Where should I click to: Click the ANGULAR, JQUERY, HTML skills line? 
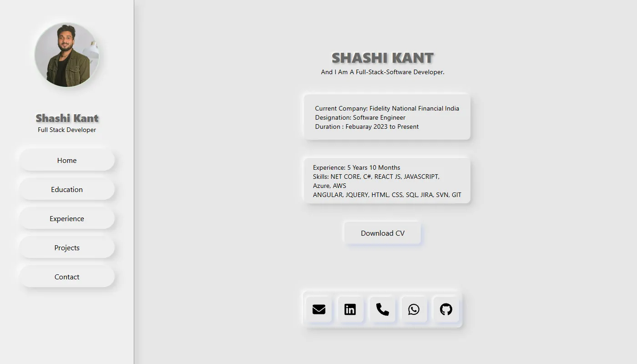coord(387,195)
